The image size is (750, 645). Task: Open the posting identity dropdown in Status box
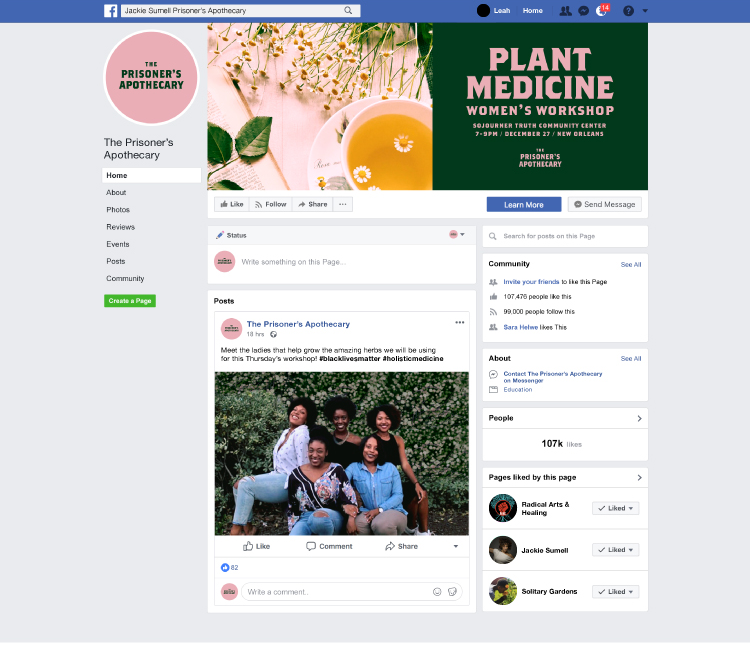click(x=457, y=234)
